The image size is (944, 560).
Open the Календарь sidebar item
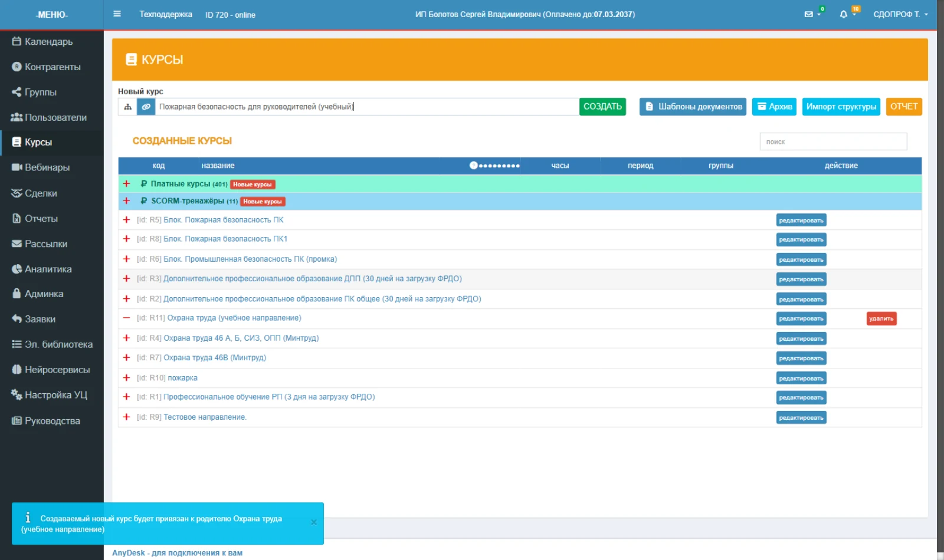coord(42,42)
